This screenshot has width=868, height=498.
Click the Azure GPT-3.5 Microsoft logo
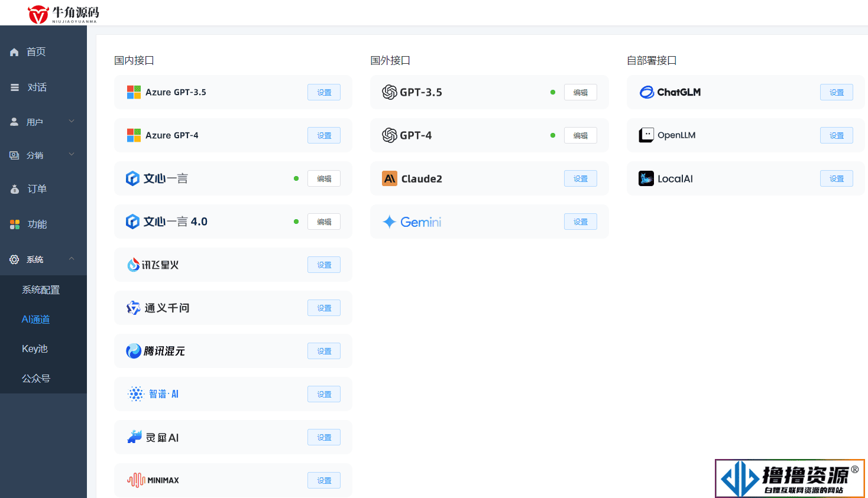coord(134,92)
